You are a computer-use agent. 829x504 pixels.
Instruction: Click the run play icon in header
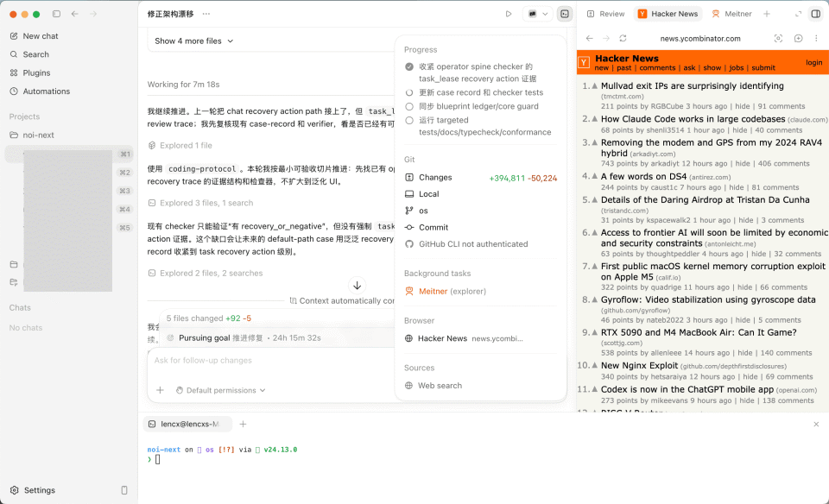point(508,14)
